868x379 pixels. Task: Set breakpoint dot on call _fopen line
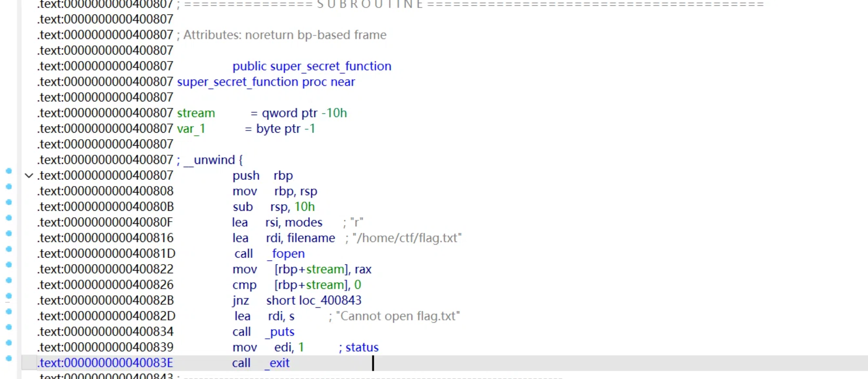point(9,249)
